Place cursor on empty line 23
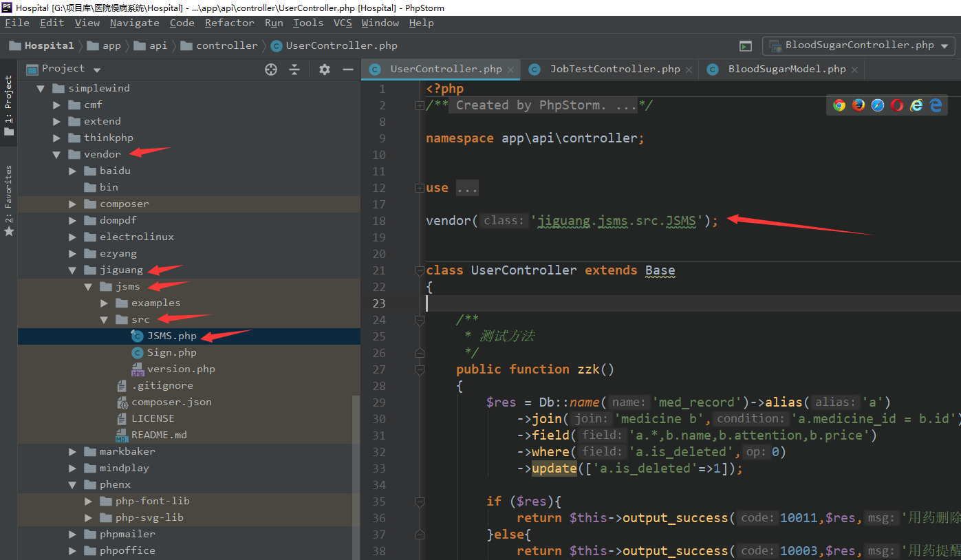This screenshot has height=560, width=961. coord(693,303)
